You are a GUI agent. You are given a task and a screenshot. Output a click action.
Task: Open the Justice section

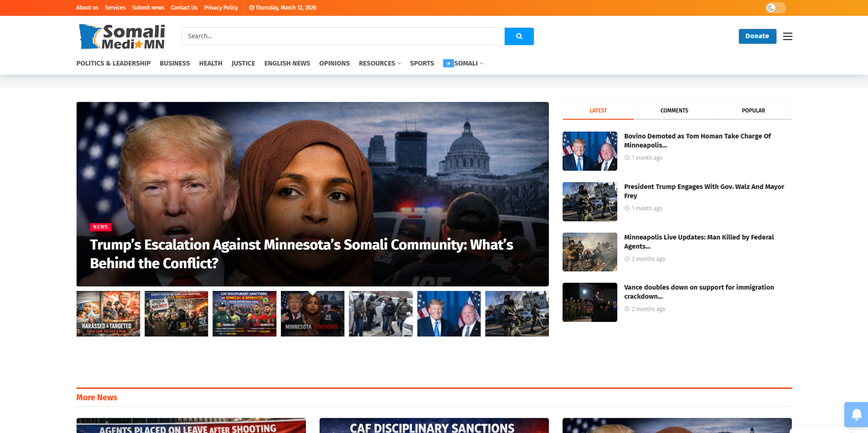point(243,63)
